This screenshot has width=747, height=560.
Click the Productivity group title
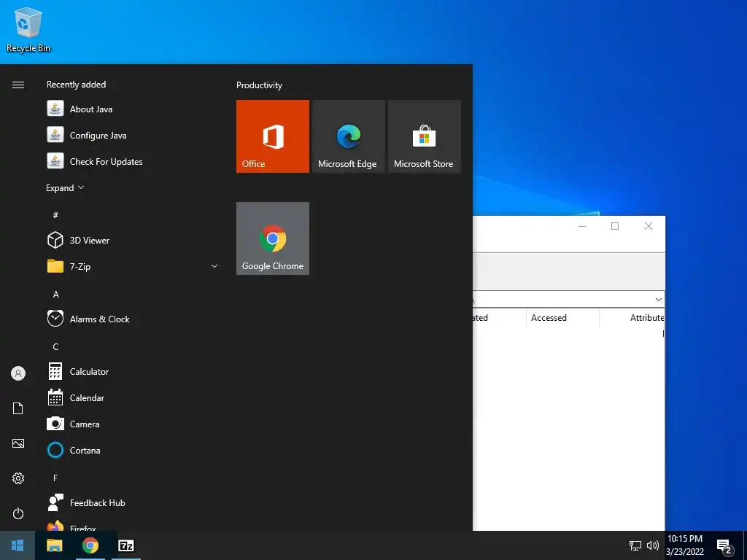[259, 85]
